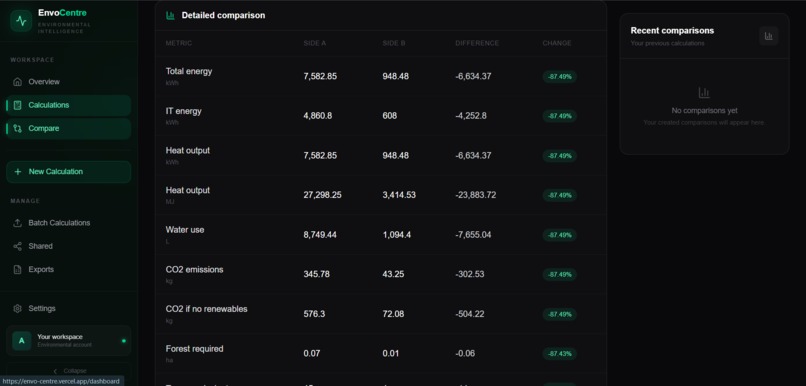The height and width of the screenshot is (386, 806).
Task: Open Settings in the sidebar
Action: tap(68, 308)
